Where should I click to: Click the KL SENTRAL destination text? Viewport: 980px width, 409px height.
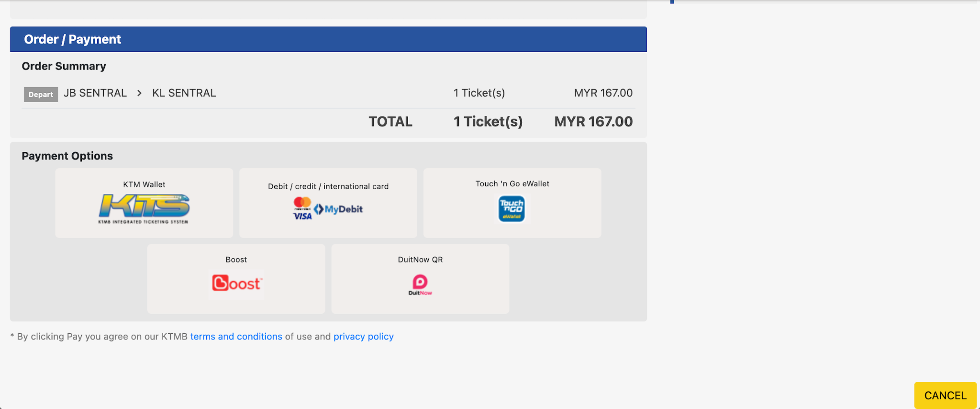[184, 93]
